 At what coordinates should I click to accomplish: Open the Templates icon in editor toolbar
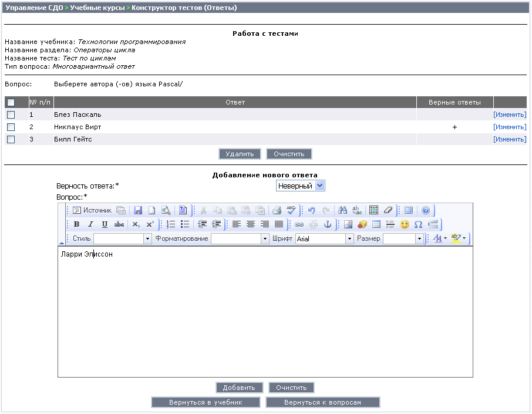pyautogui.click(x=183, y=210)
